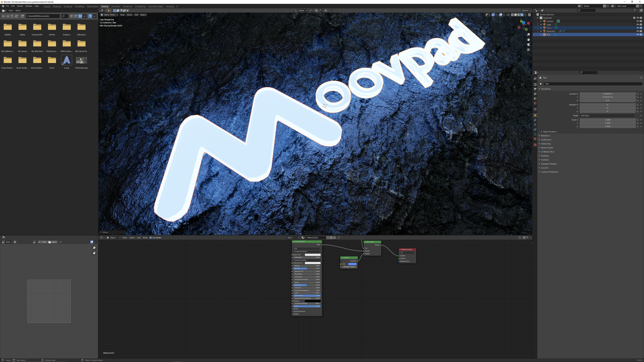Lock Location X property

pos(637,94)
